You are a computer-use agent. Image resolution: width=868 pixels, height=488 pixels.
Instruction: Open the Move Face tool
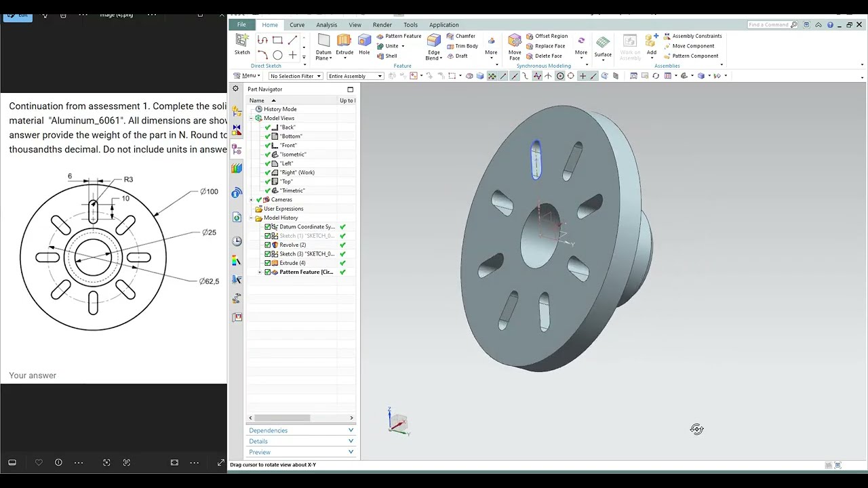pyautogui.click(x=515, y=47)
